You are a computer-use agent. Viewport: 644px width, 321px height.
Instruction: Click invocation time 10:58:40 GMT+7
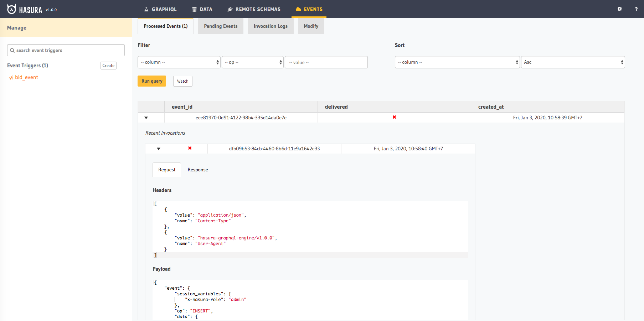click(408, 149)
